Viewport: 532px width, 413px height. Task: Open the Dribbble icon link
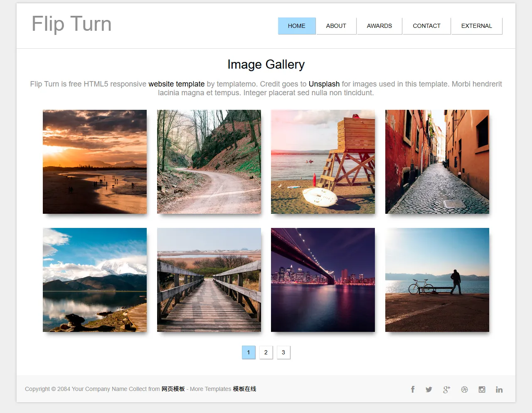[x=464, y=389]
